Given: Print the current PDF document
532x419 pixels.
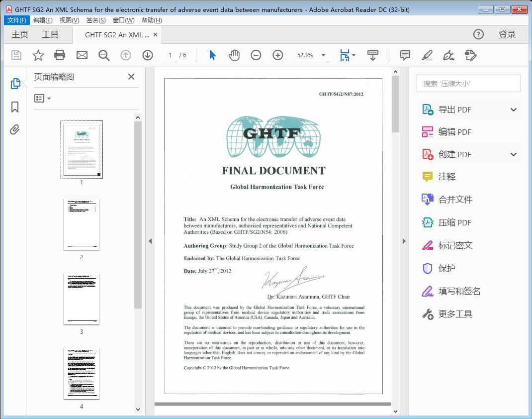Looking at the screenshot, I should [60, 55].
